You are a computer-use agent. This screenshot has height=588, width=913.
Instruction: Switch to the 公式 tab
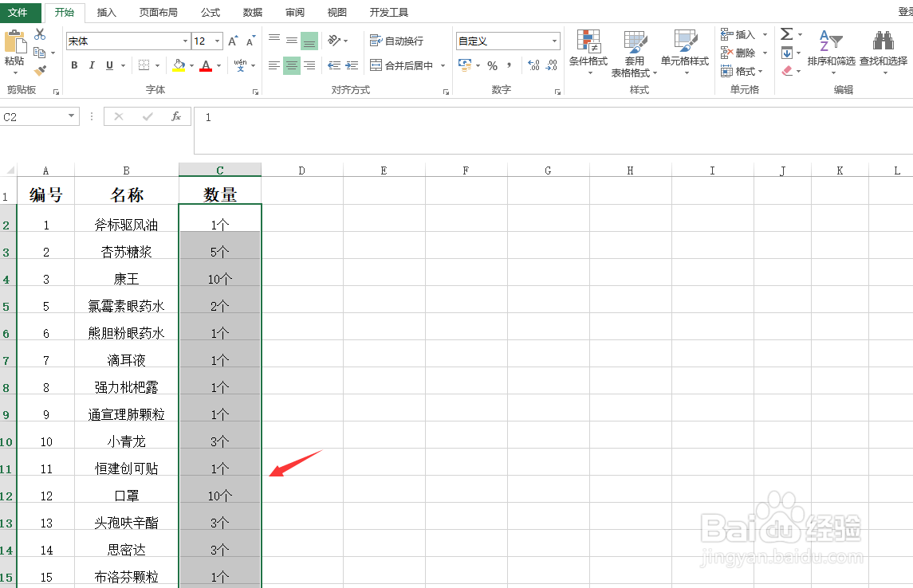211,12
